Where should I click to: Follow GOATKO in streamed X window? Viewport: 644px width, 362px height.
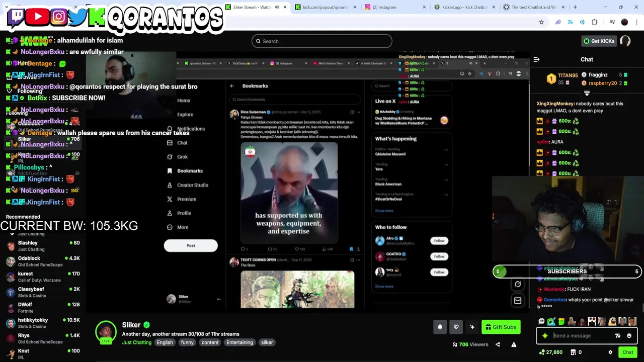point(439,256)
